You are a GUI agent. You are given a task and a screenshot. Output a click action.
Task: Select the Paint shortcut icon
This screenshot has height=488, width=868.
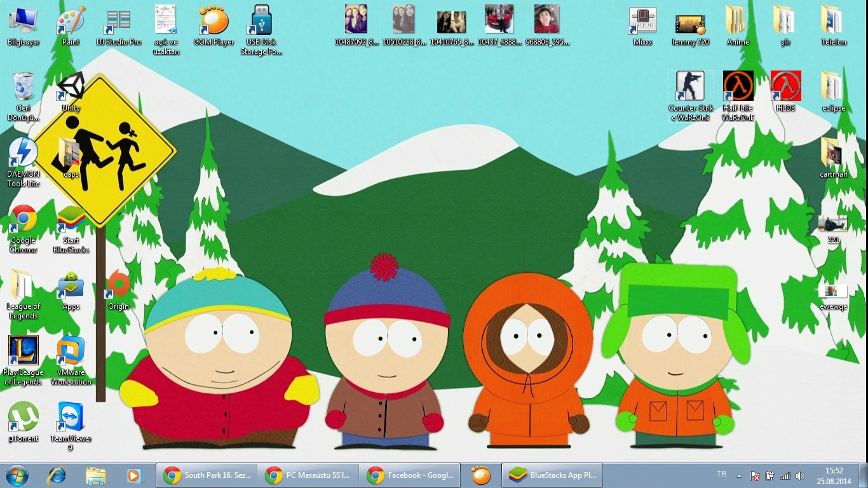(x=71, y=26)
